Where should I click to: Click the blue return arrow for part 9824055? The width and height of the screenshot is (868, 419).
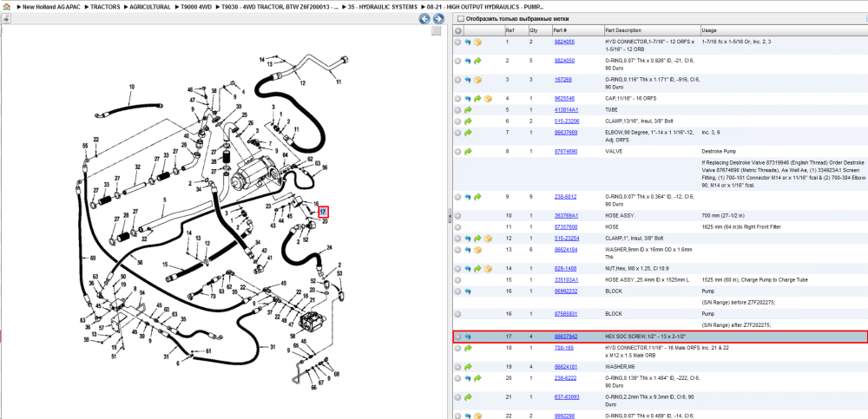(468, 42)
